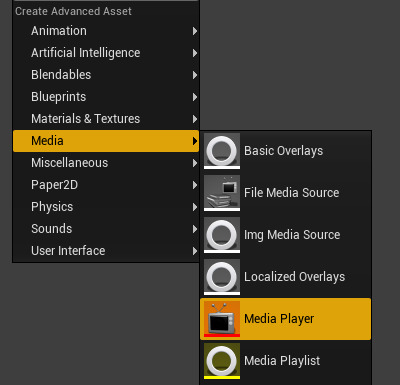Click the File Media Source monitor icon
This screenshot has width=400, height=385.
click(x=222, y=193)
